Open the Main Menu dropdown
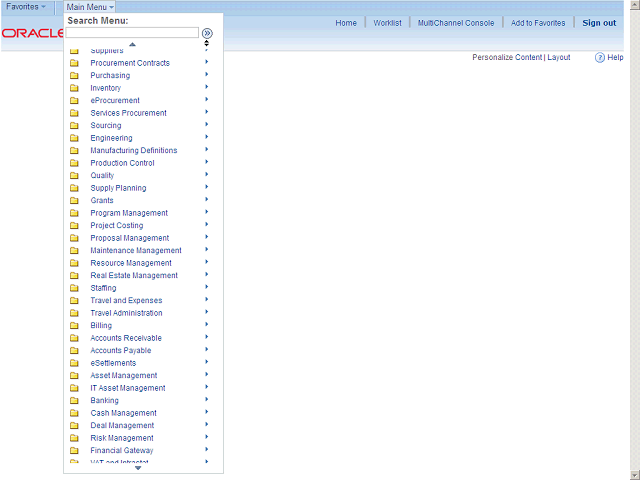 (x=90, y=7)
